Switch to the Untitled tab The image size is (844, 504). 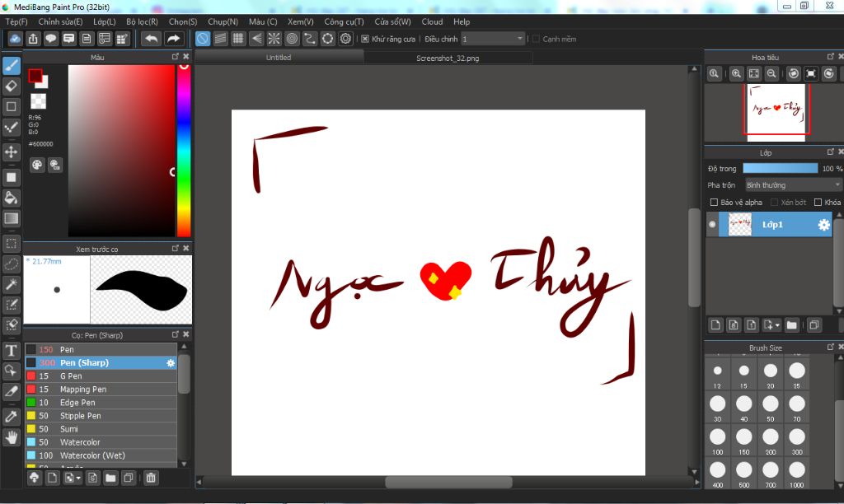coord(279,58)
